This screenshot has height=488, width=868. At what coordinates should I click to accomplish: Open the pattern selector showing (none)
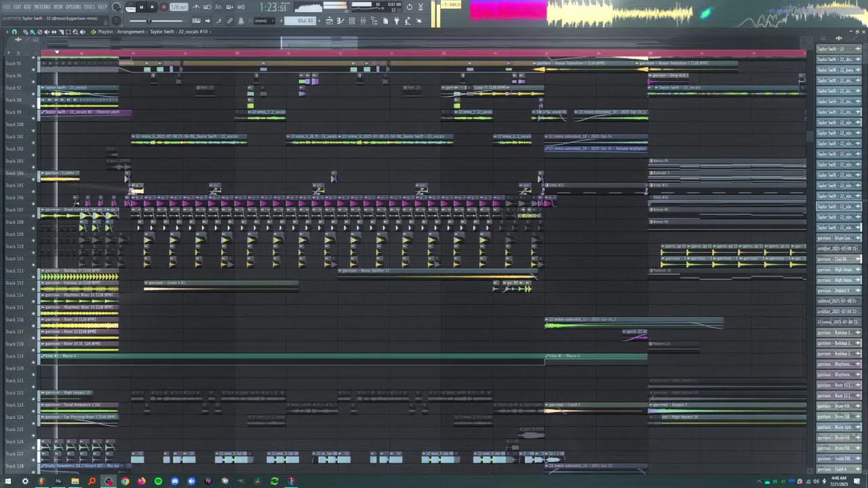(x=264, y=21)
